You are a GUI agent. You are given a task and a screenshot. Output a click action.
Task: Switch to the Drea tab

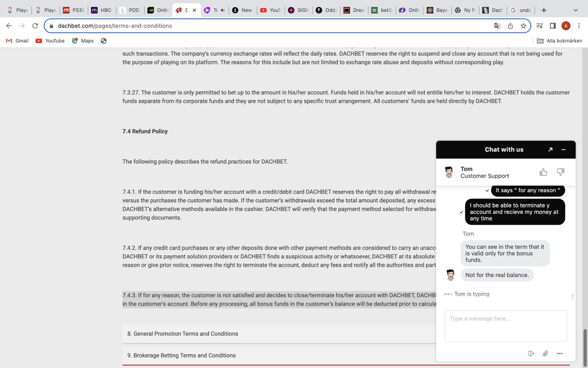pos(354,10)
